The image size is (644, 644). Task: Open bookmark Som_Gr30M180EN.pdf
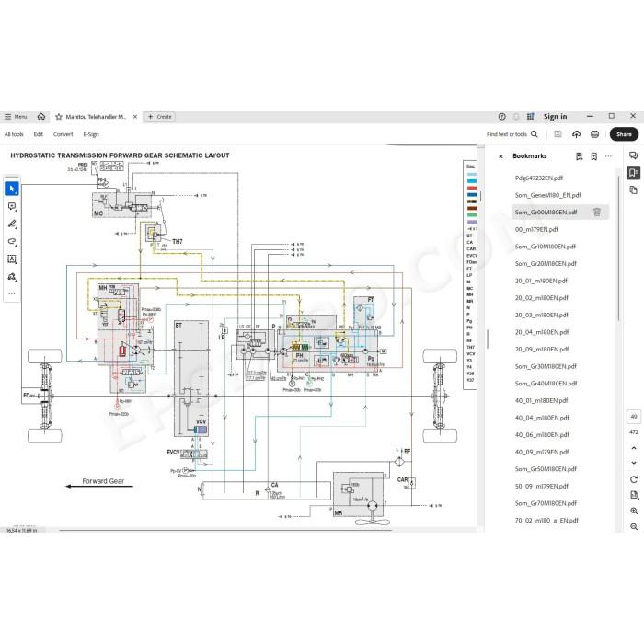tap(546, 366)
